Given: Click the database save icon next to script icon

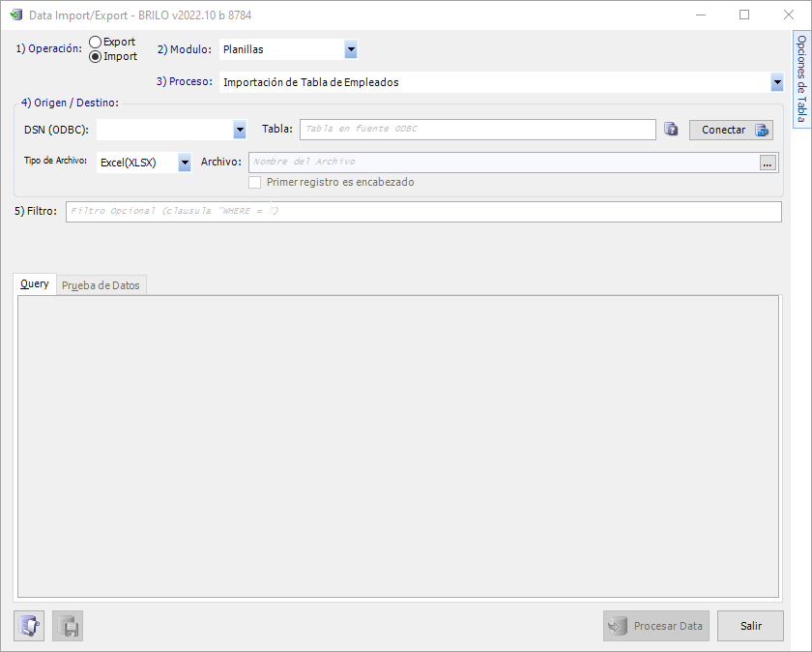Looking at the screenshot, I should (x=67, y=626).
